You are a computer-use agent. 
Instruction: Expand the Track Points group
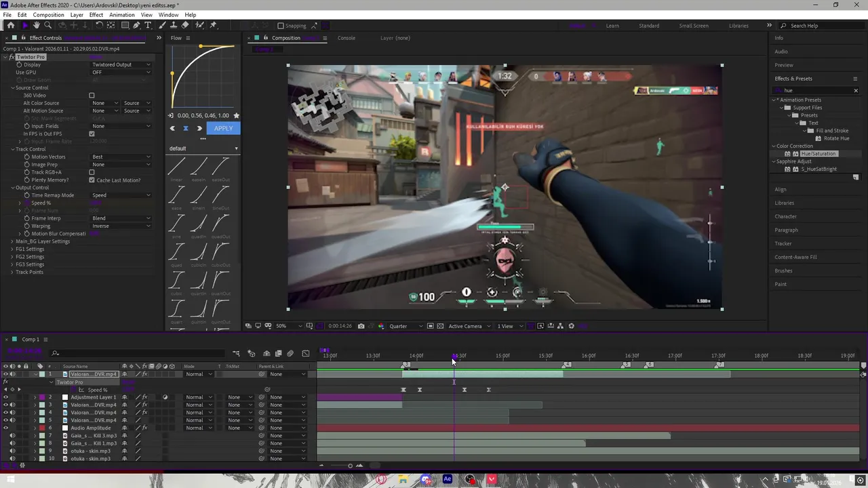tap(12, 272)
